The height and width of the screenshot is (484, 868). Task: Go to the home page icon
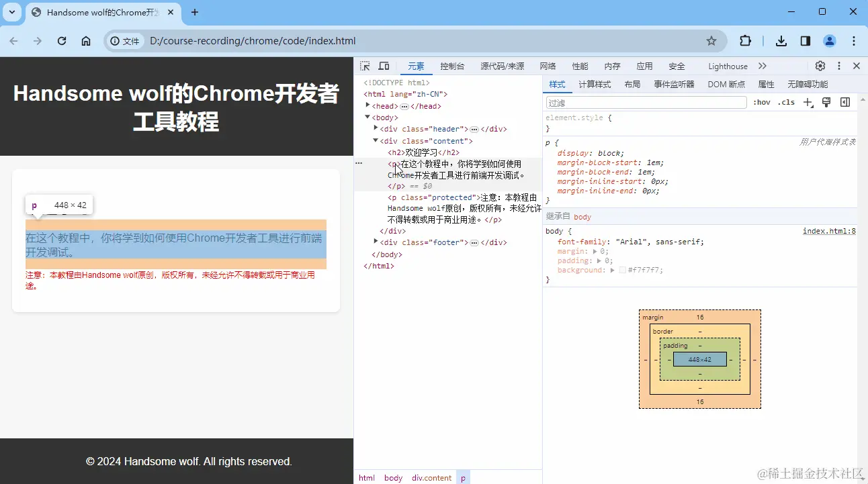coord(86,41)
